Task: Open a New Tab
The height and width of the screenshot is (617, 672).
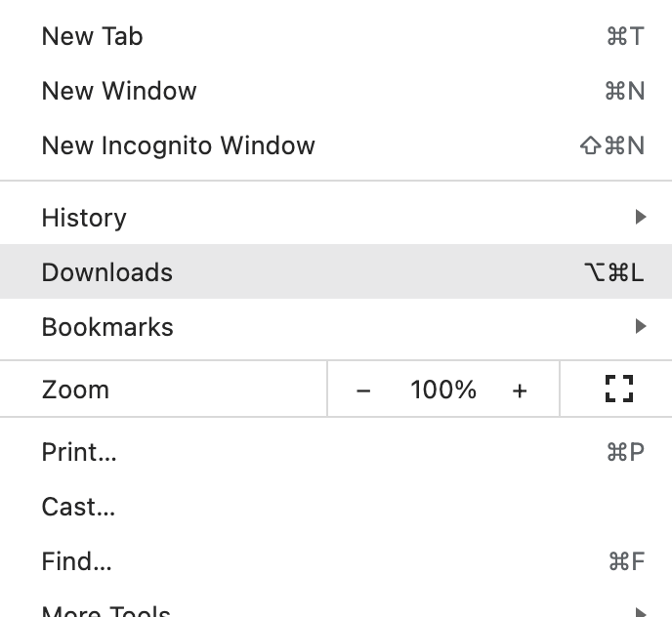Action: point(336,36)
